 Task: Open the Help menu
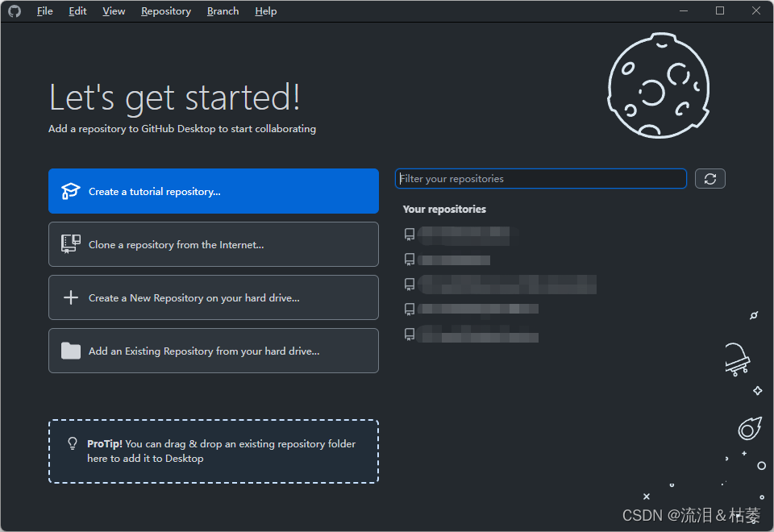[x=265, y=10]
